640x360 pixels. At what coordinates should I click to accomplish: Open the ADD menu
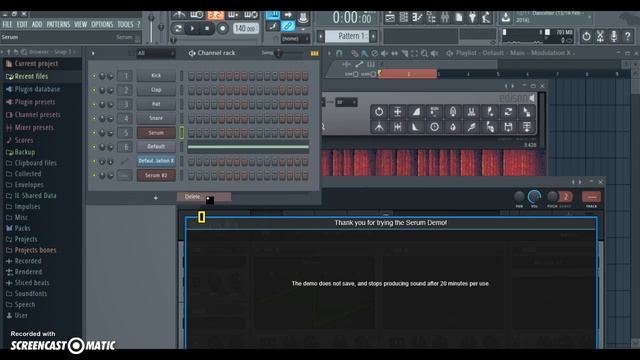[x=37, y=24]
